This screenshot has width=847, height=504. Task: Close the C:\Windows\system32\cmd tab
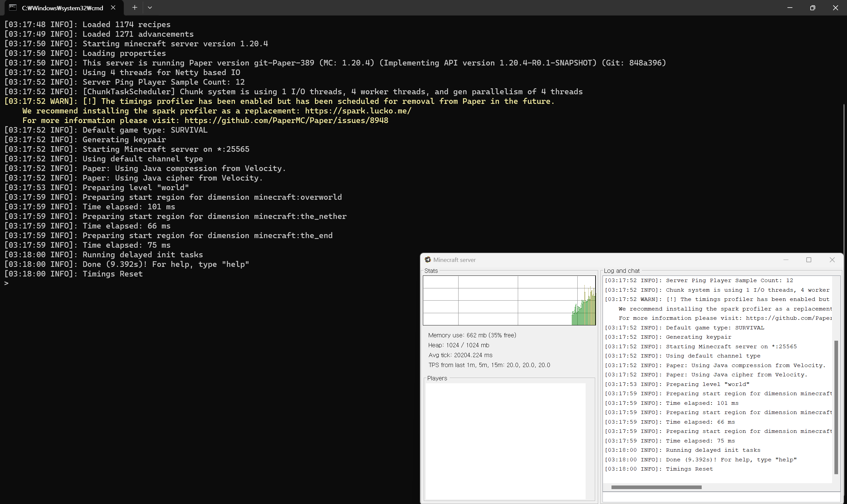[113, 8]
